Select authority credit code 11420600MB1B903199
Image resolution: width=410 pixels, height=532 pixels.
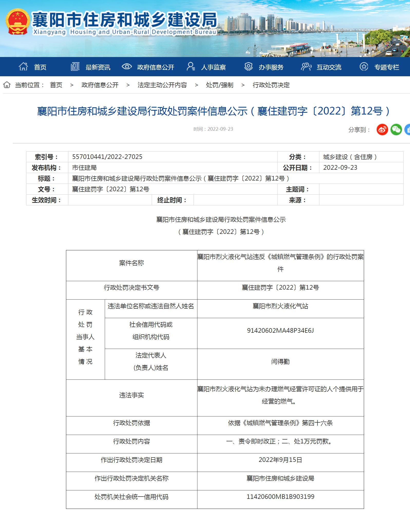(281, 497)
